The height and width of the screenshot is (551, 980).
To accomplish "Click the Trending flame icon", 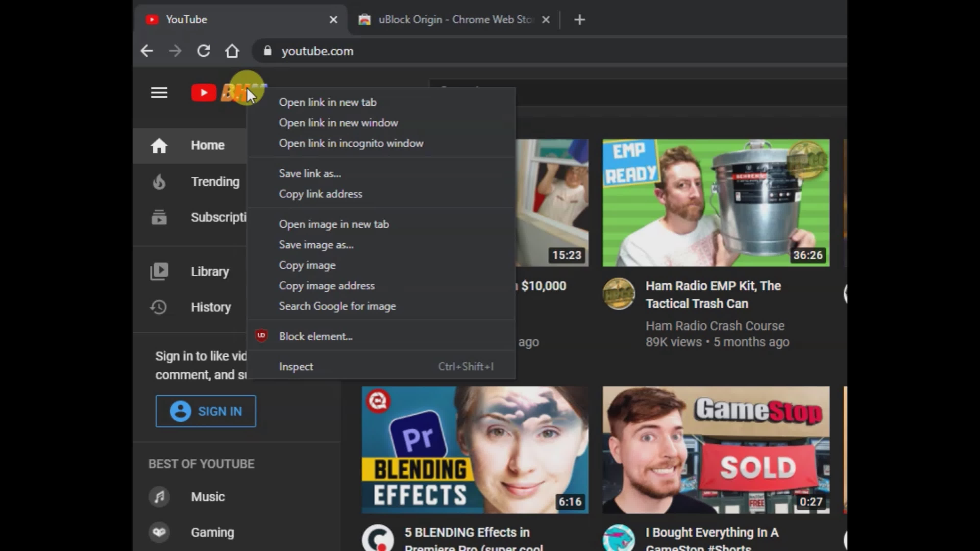I will click(x=159, y=182).
